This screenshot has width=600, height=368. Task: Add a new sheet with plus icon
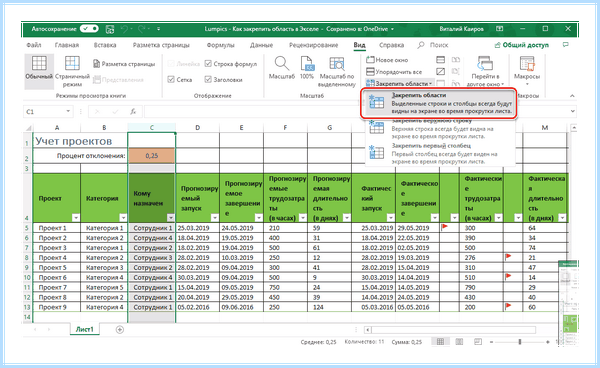120,329
